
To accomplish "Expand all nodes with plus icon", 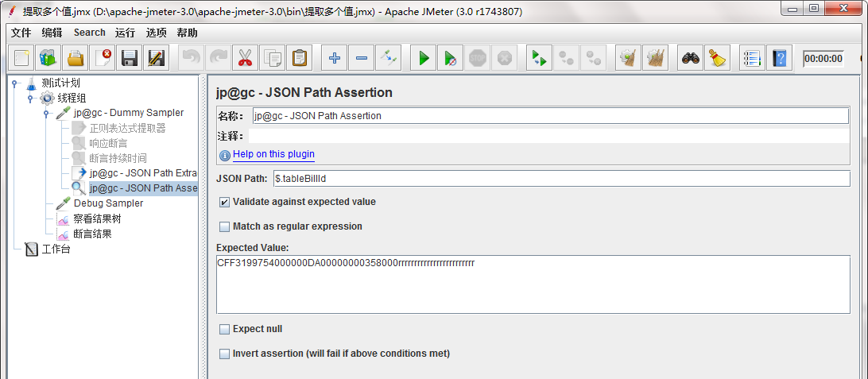I will pos(335,57).
